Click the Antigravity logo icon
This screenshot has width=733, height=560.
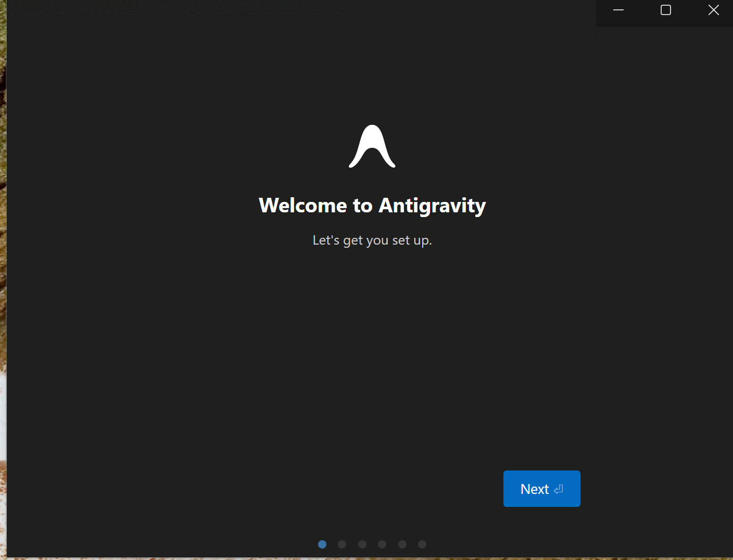pos(372,146)
